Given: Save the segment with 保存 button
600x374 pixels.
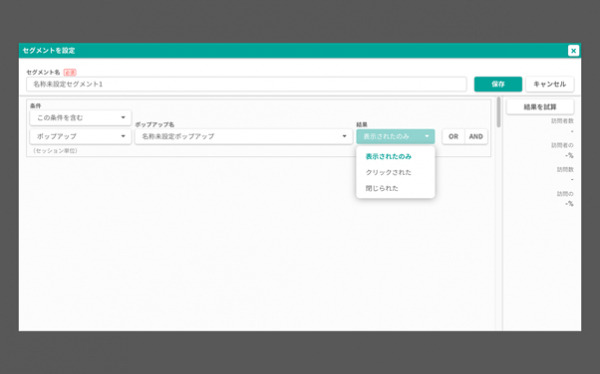Looking at the screenshot, I should (498, 84).
